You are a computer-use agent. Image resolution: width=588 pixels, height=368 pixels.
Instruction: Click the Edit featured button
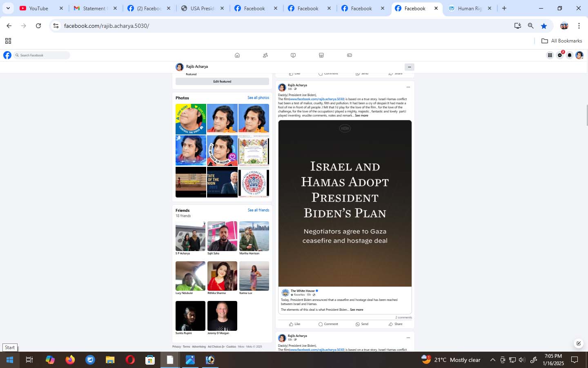(222, 81)
